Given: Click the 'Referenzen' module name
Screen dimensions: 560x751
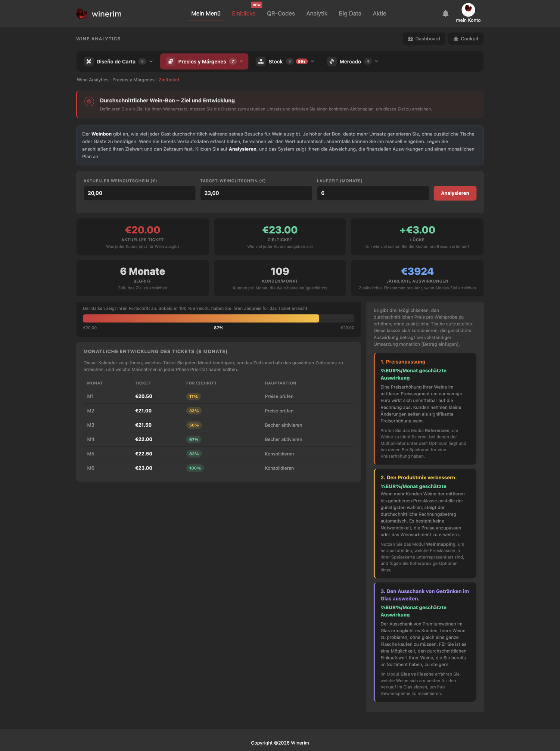Looking at the screenshot, I should tap(437, 430).
